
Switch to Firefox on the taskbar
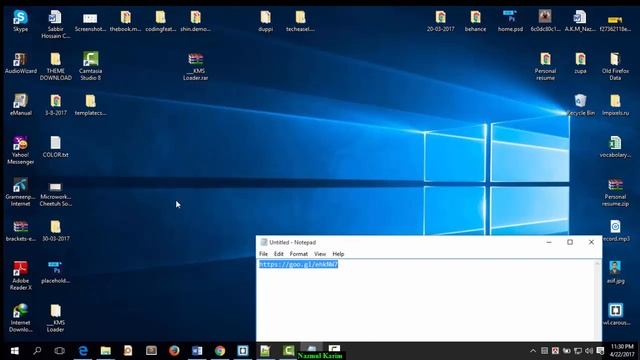pos(174,351)
